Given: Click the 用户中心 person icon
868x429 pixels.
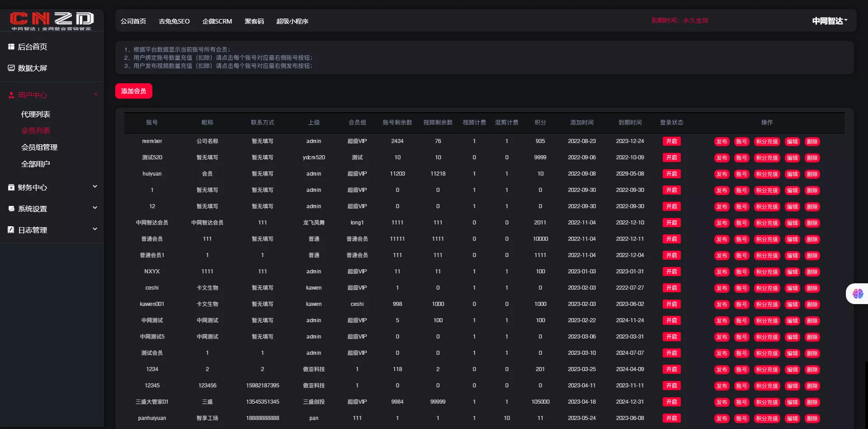Looking at the screenshot, I should coord(11,95).
